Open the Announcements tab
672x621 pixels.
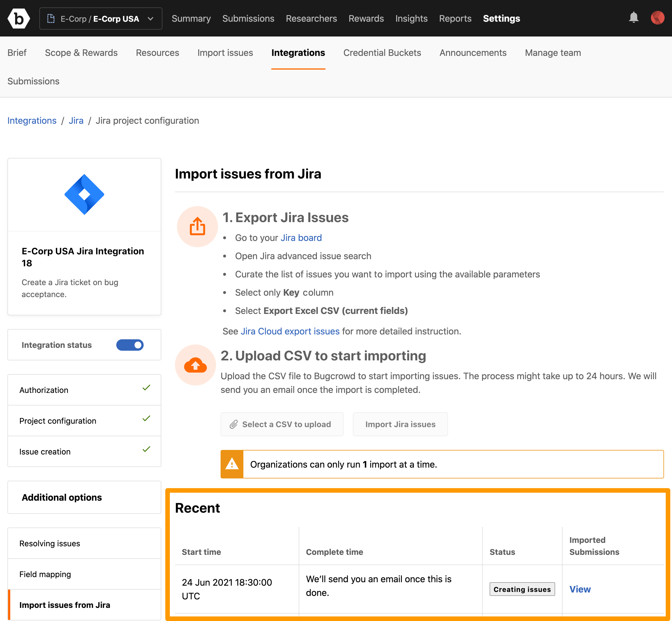[x=473, y=53]
